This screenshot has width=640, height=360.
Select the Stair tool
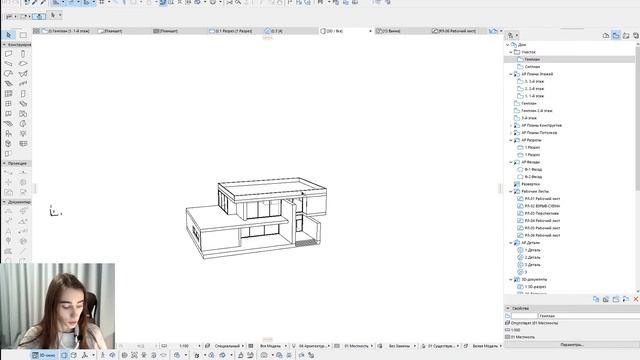click(x=9, y=84)
